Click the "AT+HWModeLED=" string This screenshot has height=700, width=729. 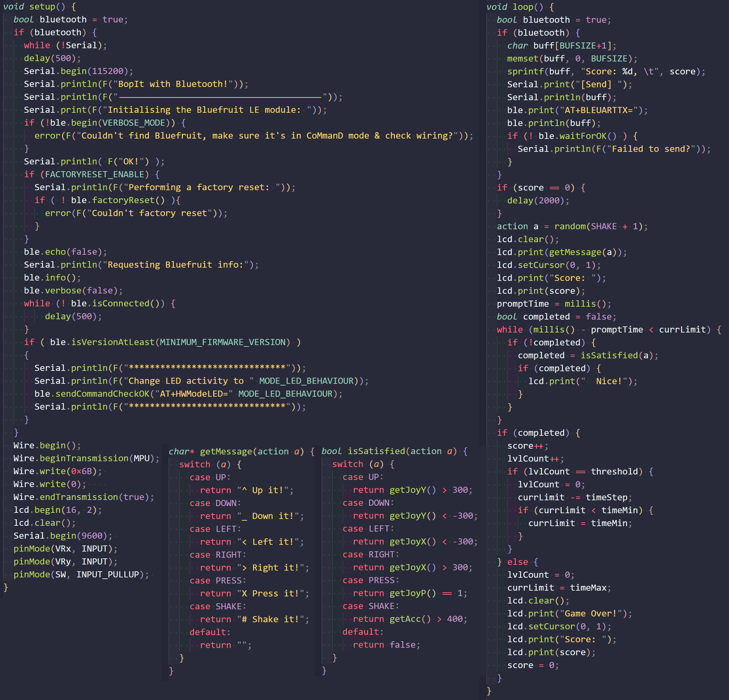coord(194,394)
